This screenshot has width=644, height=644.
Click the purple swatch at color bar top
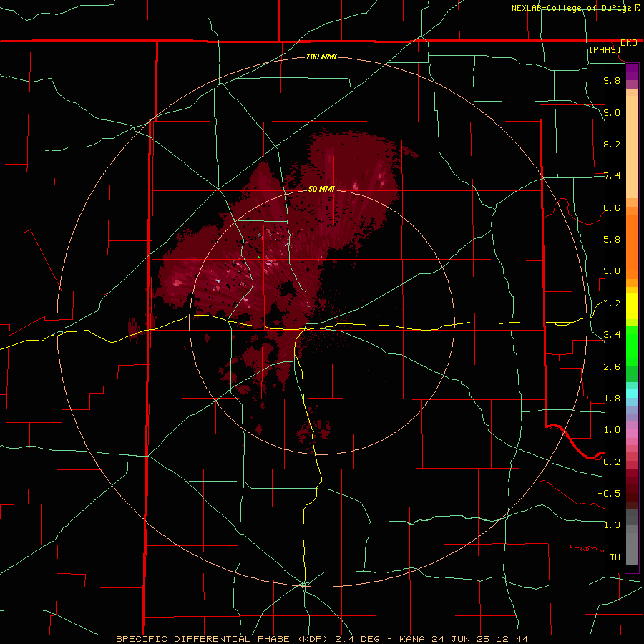(632, 72)
